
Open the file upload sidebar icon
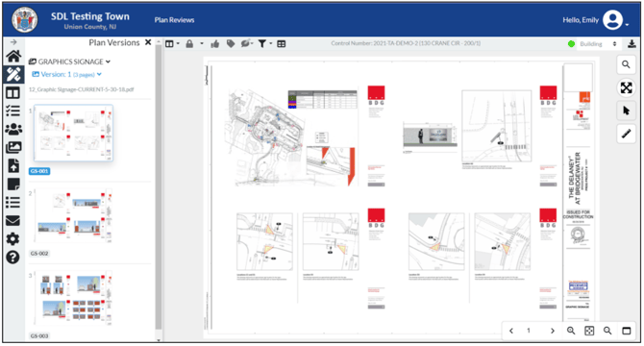click(x=13, y=165)
